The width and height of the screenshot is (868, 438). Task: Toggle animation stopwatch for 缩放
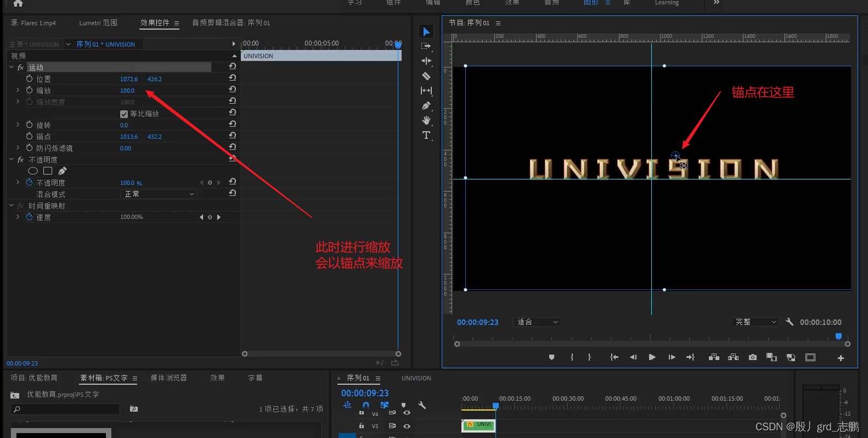30,91
